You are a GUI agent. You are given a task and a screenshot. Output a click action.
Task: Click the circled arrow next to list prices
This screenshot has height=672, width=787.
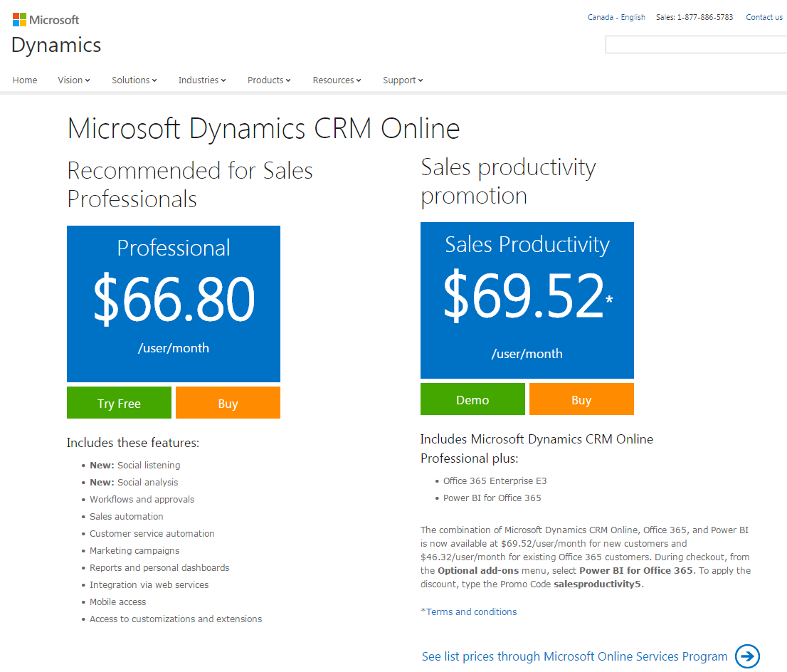point(747,656)
